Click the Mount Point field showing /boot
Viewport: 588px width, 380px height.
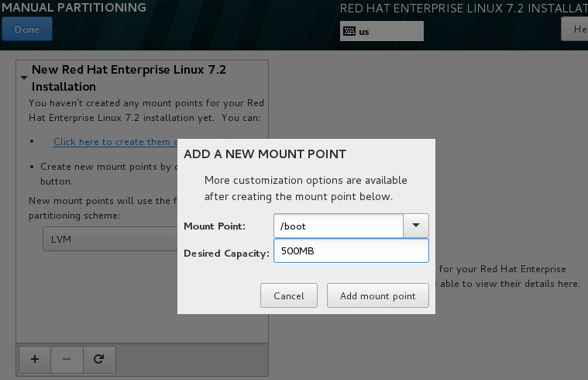339,226
